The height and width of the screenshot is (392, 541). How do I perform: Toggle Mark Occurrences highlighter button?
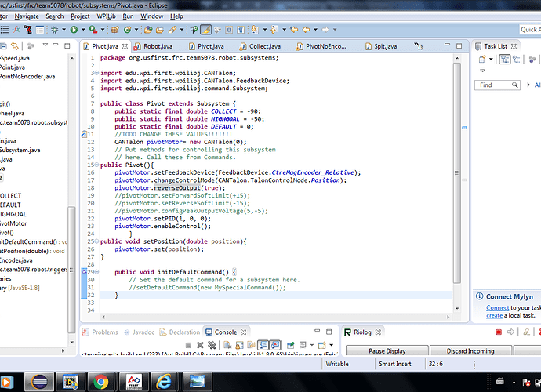(205, 30)
